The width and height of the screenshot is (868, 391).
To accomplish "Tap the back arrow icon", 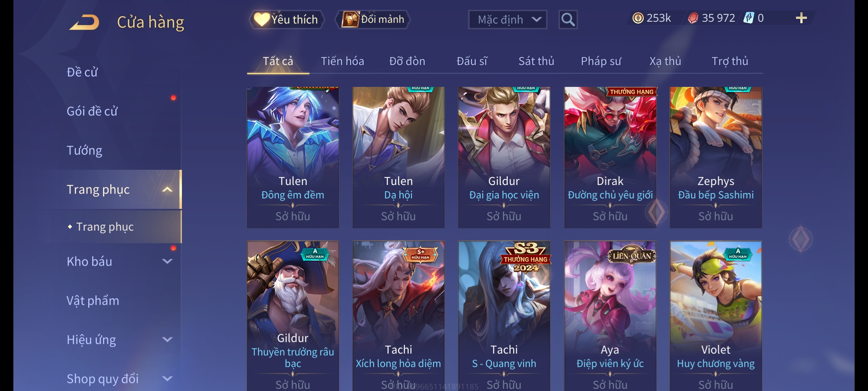I will tap(85, 22).
